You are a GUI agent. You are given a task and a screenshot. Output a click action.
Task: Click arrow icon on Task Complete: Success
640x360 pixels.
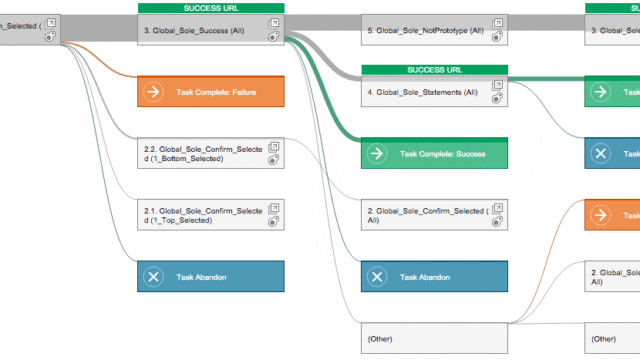[x=377, y=153]
